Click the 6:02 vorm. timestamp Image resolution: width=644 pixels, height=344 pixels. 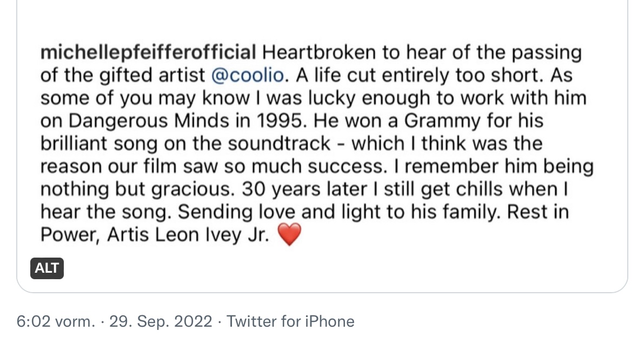[x=56, y=321]
